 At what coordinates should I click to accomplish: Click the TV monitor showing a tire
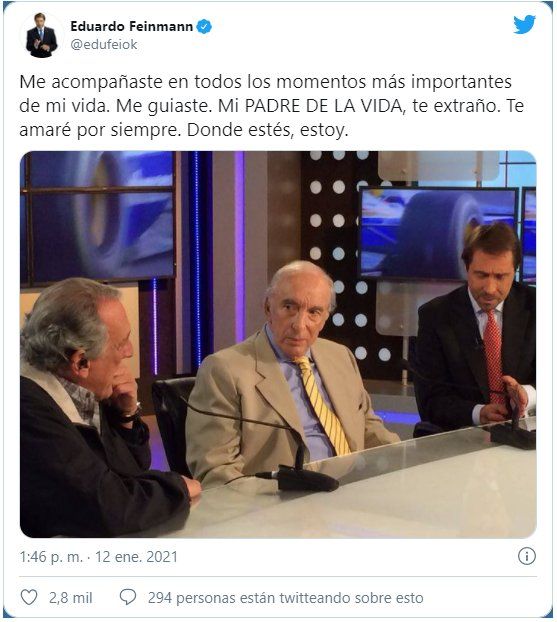(x=438, y=233)
